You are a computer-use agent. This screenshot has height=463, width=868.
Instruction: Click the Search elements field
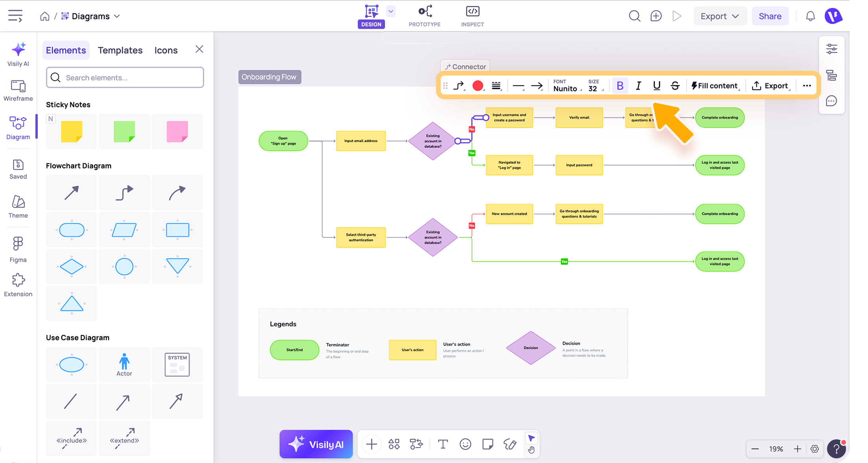(125, 78)
